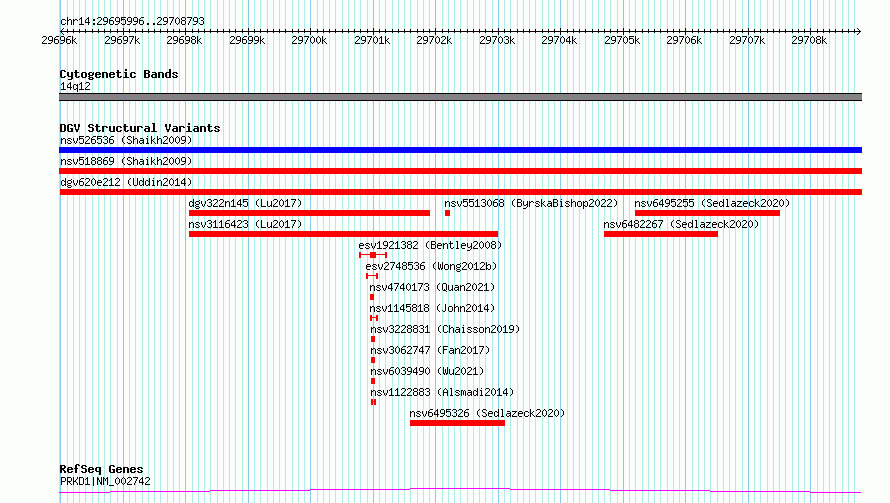Select the dgv322n145 red bar
This screenshot has width=890, height=503.
(x=309, y=213)
